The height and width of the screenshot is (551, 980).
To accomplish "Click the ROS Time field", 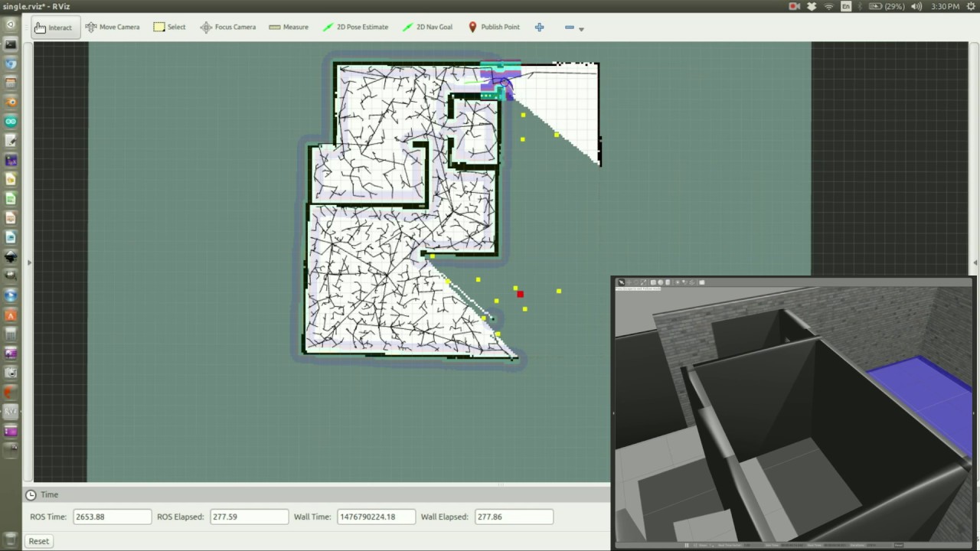I will pos(113,517).
